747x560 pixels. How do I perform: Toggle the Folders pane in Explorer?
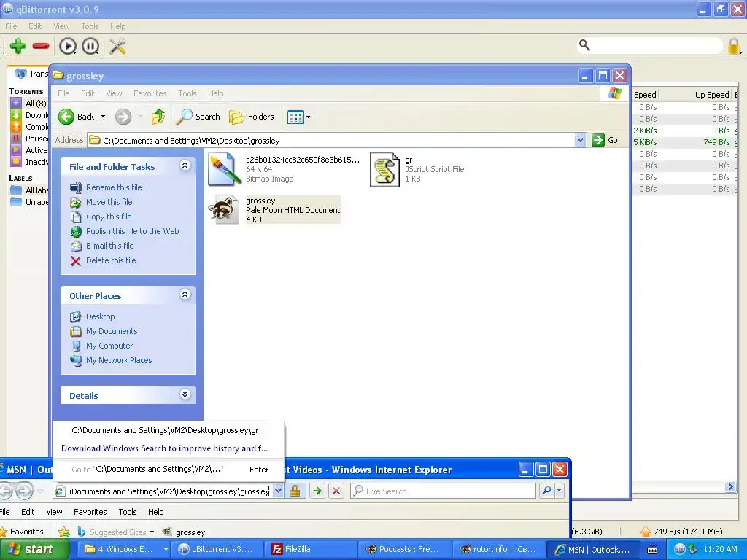point(252,117)
